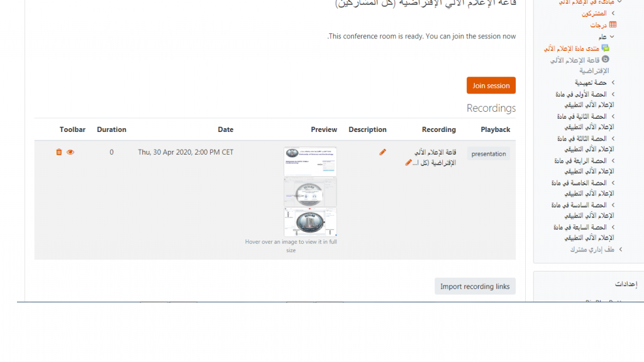Open the second recording preview thumbnail
This screenshot has width=644, height=362.
310,192
